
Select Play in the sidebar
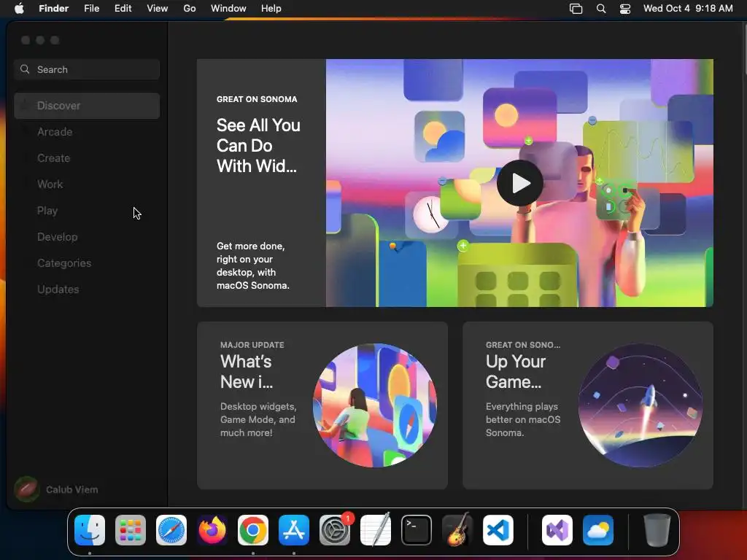87,211
